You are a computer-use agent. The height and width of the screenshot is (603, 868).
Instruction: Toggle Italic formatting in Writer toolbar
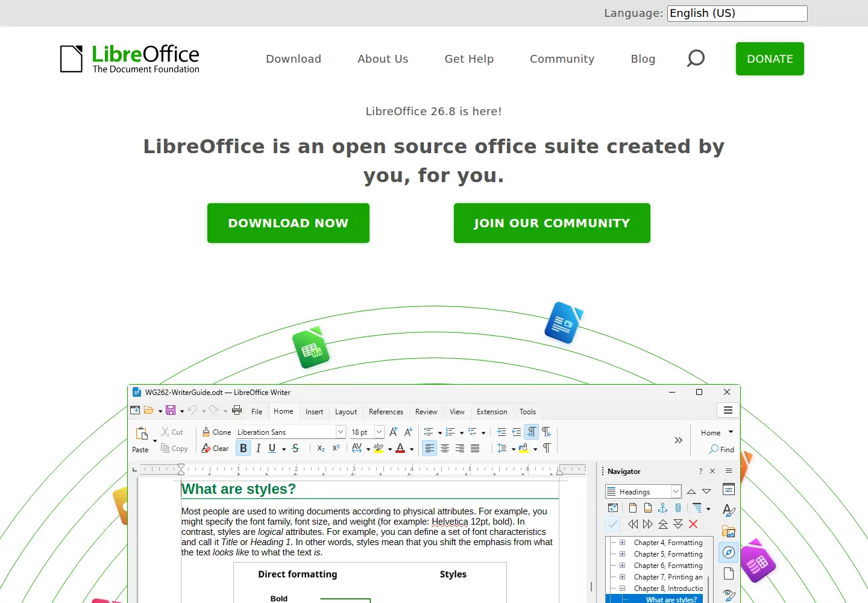pos(258,448)
